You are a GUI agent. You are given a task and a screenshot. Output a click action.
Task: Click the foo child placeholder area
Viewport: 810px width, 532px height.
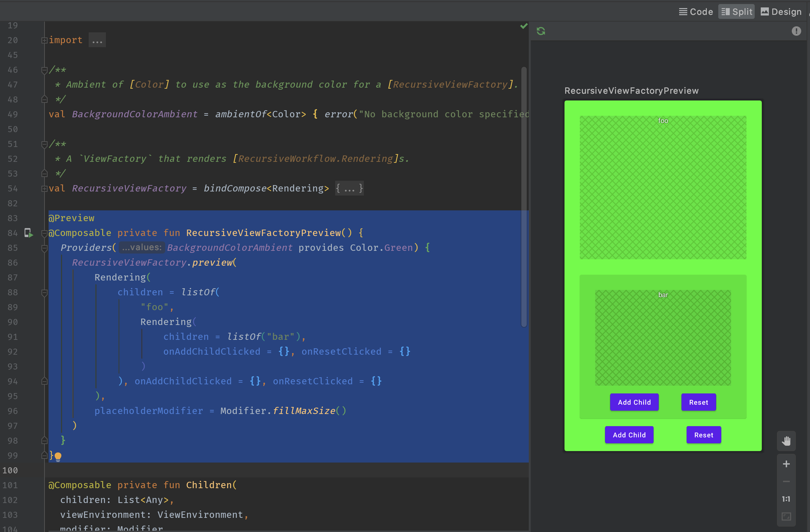click(663, 188)
